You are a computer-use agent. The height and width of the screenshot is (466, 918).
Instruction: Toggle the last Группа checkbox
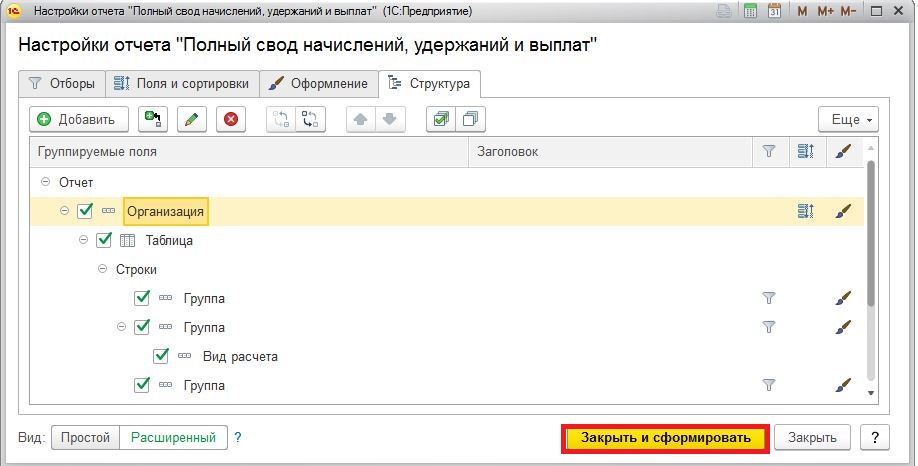pyautogui.click(x=142, y=385)
